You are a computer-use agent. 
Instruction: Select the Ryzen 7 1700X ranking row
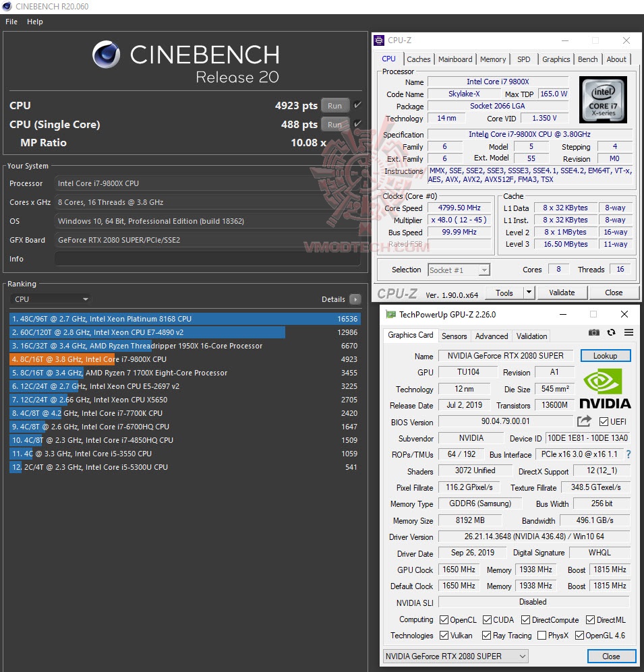[185, 373]
